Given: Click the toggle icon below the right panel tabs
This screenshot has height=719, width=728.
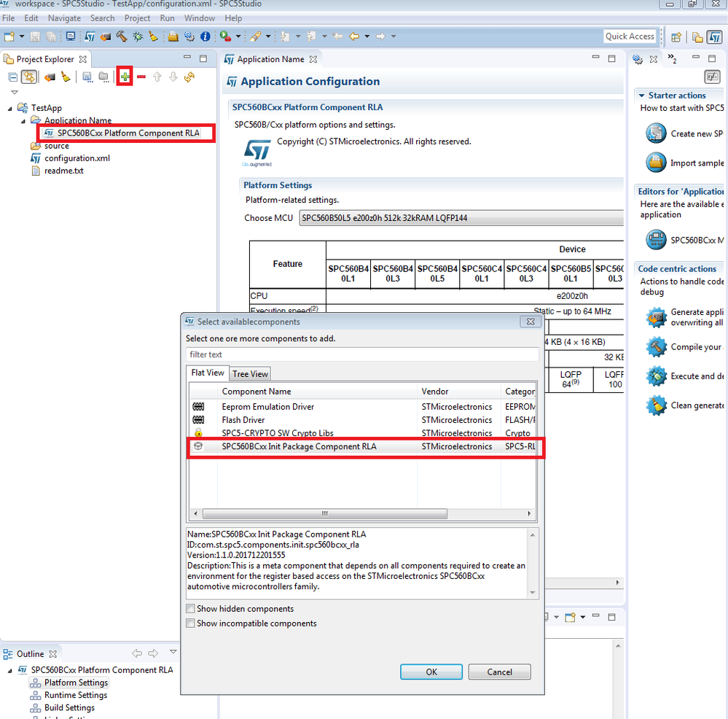Looking at the screenshot, I should click(712, 77).
